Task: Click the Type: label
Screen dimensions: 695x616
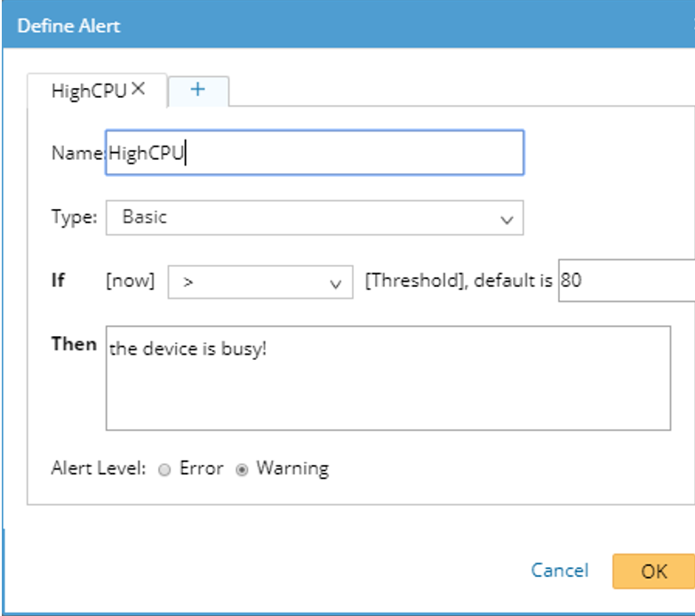Action: [x=74, y=217]
